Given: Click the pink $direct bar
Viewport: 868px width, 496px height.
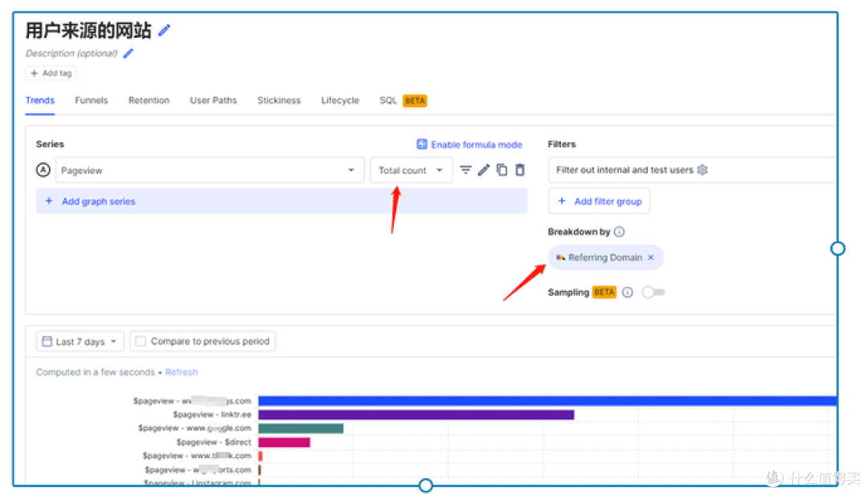Looking at the screenshot, I should 284,442.
